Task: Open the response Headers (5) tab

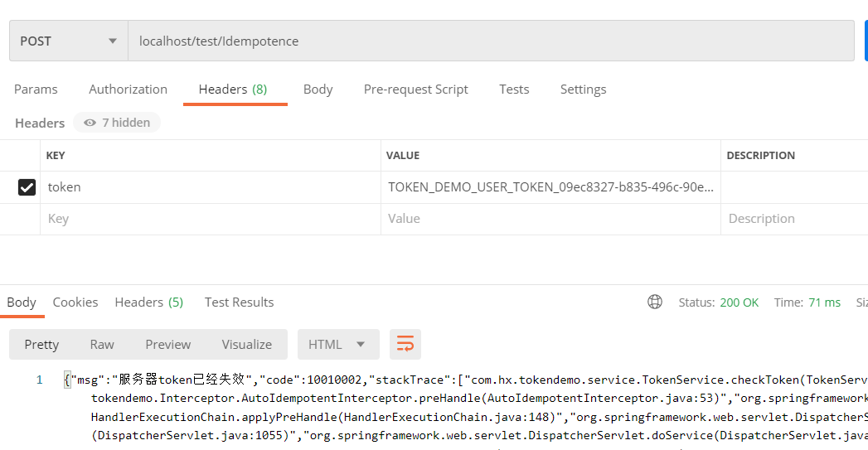Action: tap(149, 302)
